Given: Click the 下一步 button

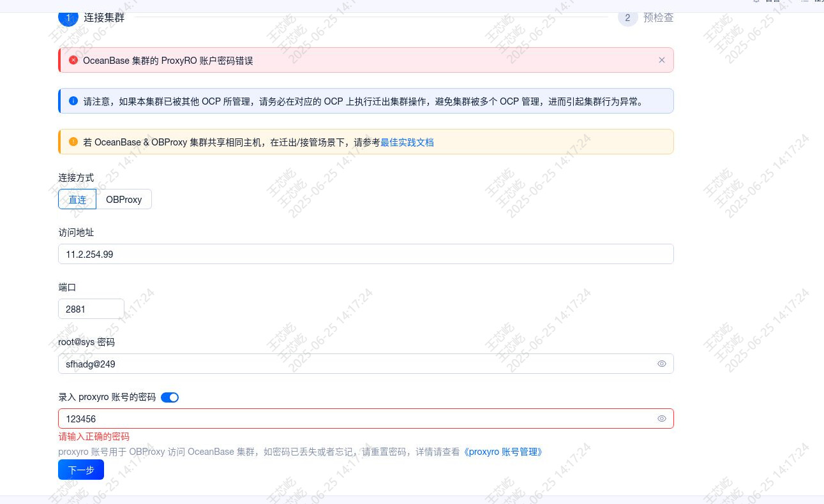Looking at the screenshot, I should [81, 470].
